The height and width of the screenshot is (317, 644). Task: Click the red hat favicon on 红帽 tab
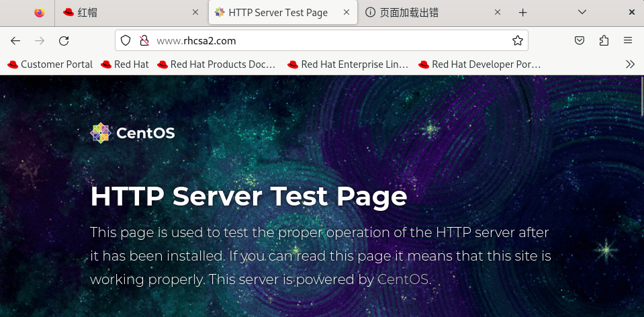click(x=68, y=13)
